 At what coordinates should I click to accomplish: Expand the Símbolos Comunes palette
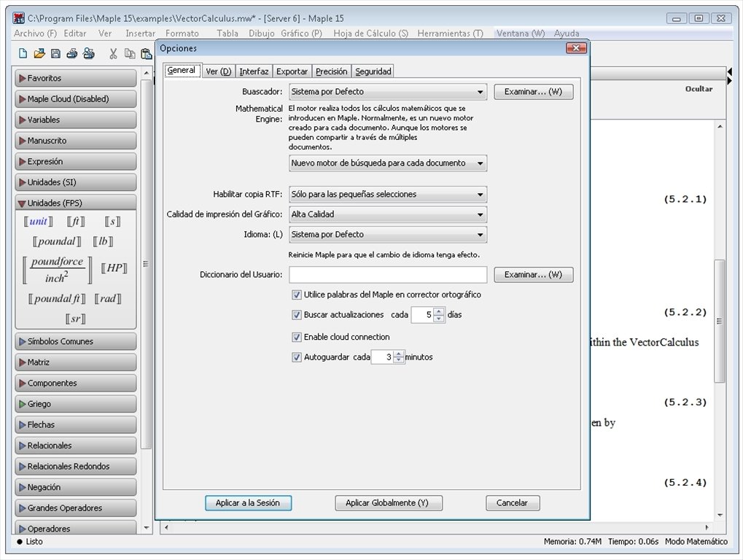(x=76, y=341)
